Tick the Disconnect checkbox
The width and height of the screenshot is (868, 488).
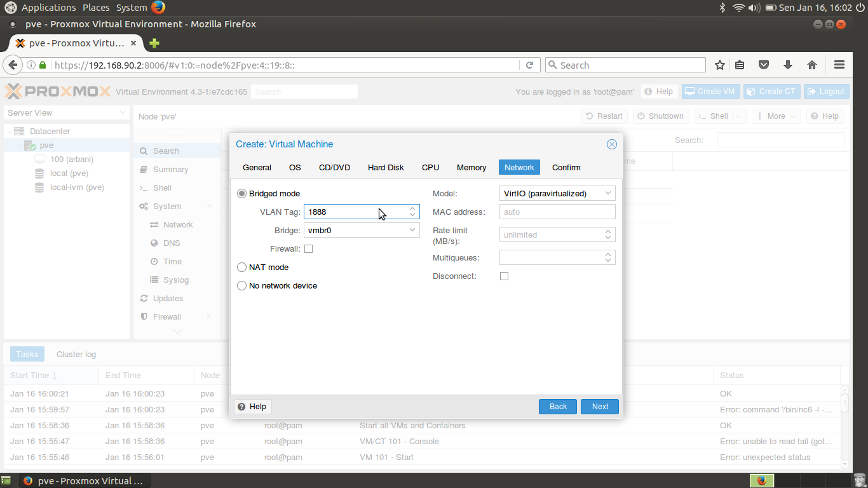[x=505, y=276]
